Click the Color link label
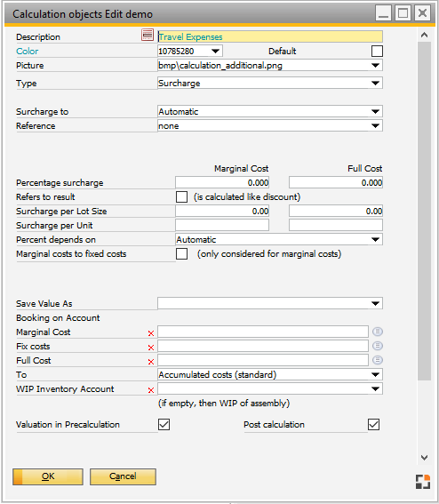Screen dimensions: 439x504 click(28, 51)
